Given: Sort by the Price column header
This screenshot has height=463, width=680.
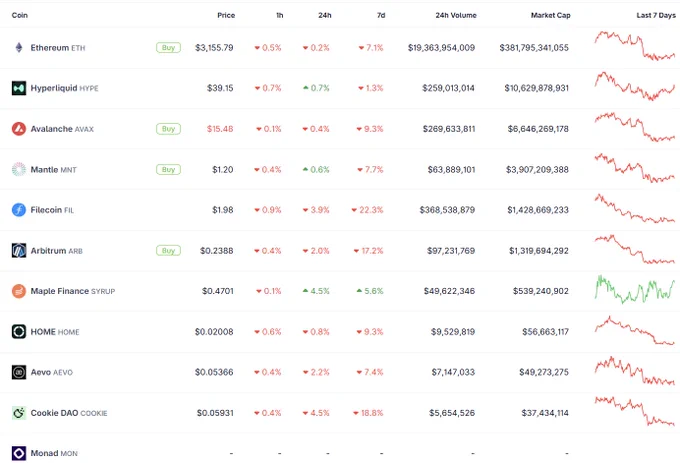Looking at the screenshot, I should 226,15.
